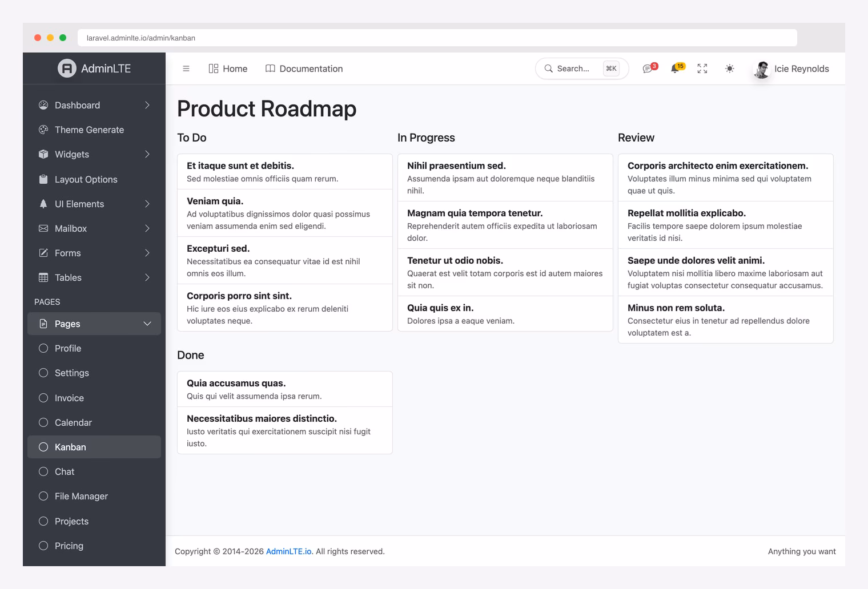Expand the Widgets submenu chevron
Viewport: 868px width, 589px height.
(x=147, y=154)
